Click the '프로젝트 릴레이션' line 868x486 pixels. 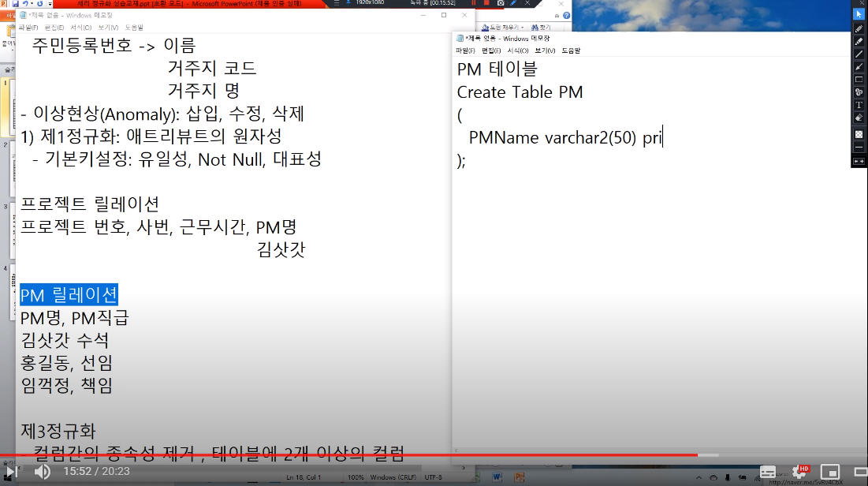[90, 204]
